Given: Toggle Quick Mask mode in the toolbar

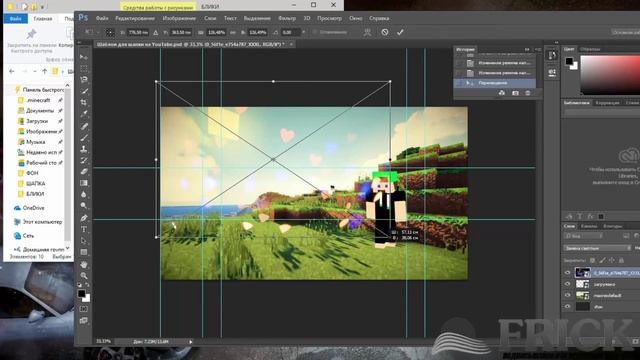Looking at the screenshot, I should pos(84,309).
